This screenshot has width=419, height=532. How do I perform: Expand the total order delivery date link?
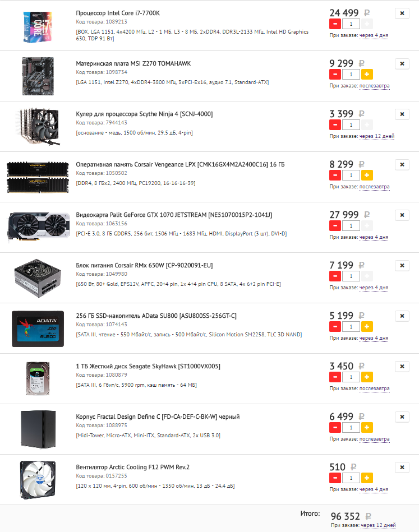378,525
